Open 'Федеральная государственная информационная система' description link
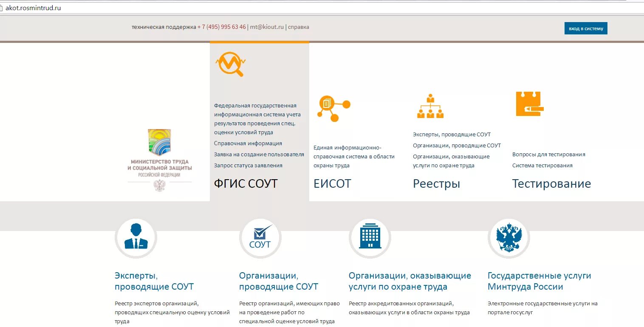 click(x=257, y=119)
